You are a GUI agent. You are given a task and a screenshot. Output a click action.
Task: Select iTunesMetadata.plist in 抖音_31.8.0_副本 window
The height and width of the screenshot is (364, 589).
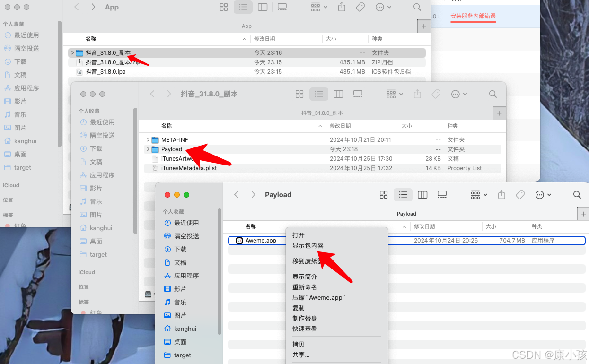click(x=322, y=168)
